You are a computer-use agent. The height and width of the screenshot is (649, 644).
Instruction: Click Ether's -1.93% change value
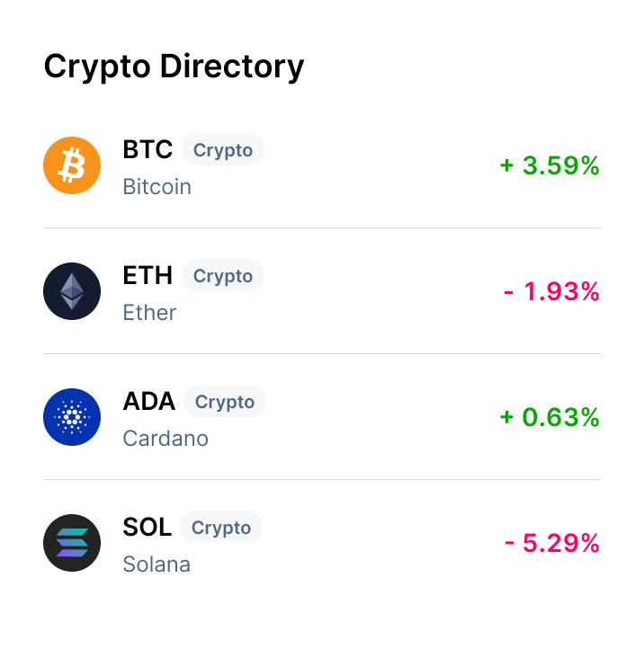(x=551, y=291)
